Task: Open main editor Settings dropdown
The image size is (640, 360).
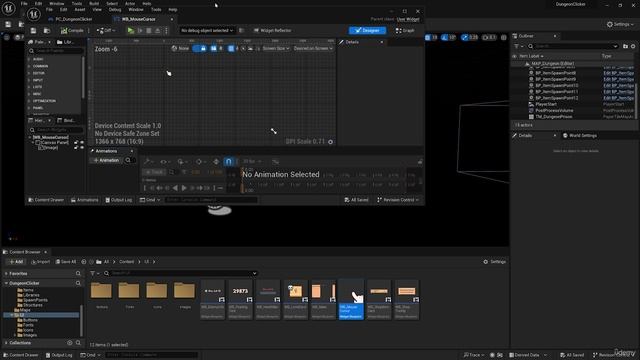Action: (x=620, y=24)
